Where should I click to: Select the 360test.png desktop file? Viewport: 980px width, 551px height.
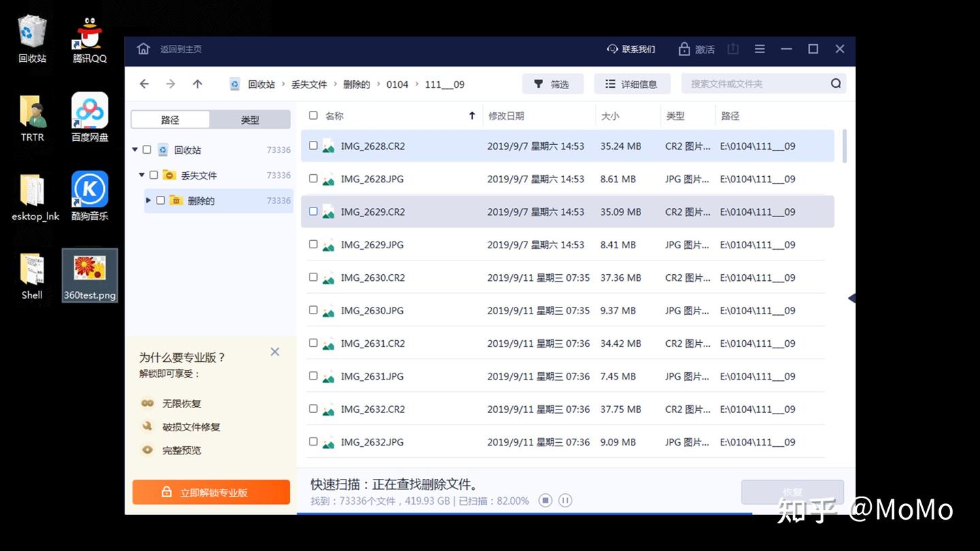click(90, 275)
